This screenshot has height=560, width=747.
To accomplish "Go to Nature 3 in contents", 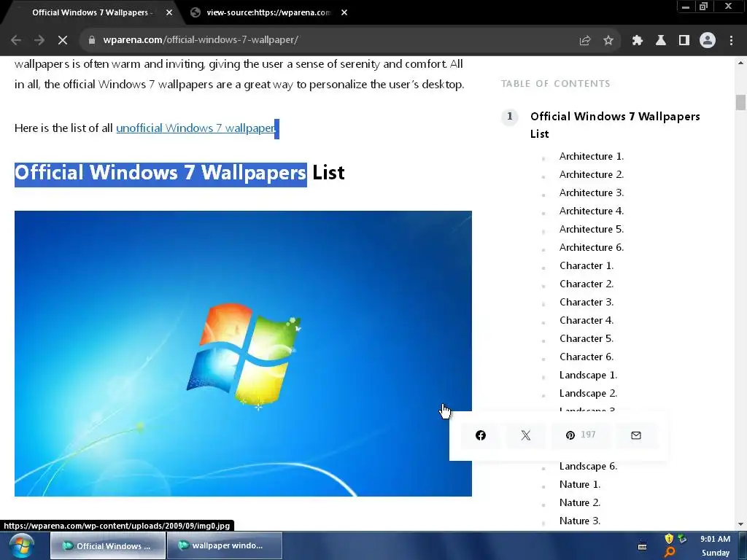I will [x=580, y=521].
